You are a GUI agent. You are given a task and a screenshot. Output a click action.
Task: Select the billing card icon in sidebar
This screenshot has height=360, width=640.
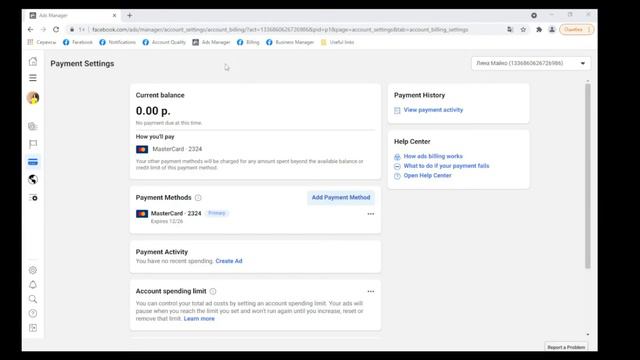pos(33,162)
